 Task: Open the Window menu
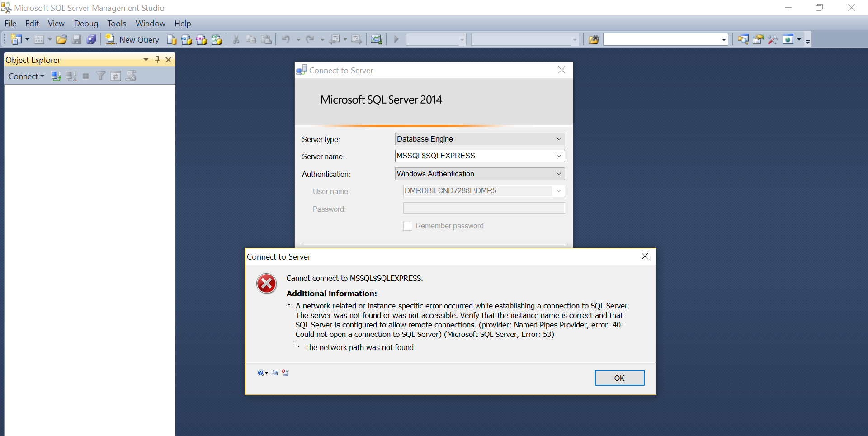point(151,24)
